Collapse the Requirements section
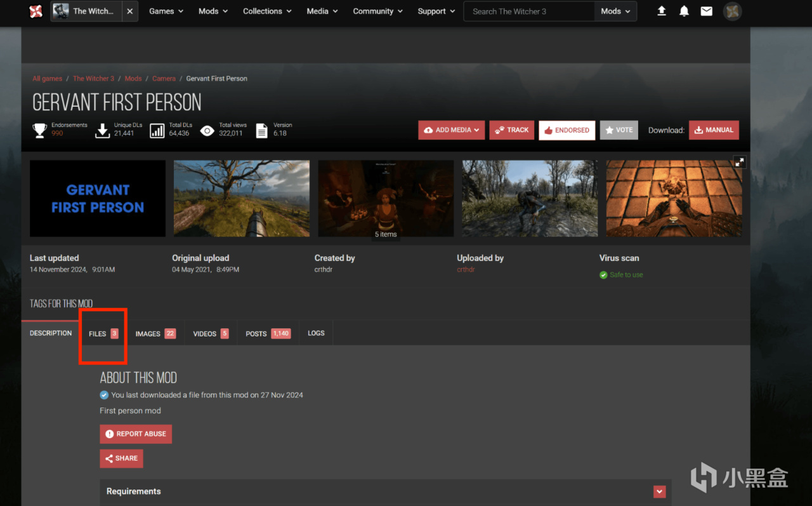 pyautogui.click(x=660, y=491)
